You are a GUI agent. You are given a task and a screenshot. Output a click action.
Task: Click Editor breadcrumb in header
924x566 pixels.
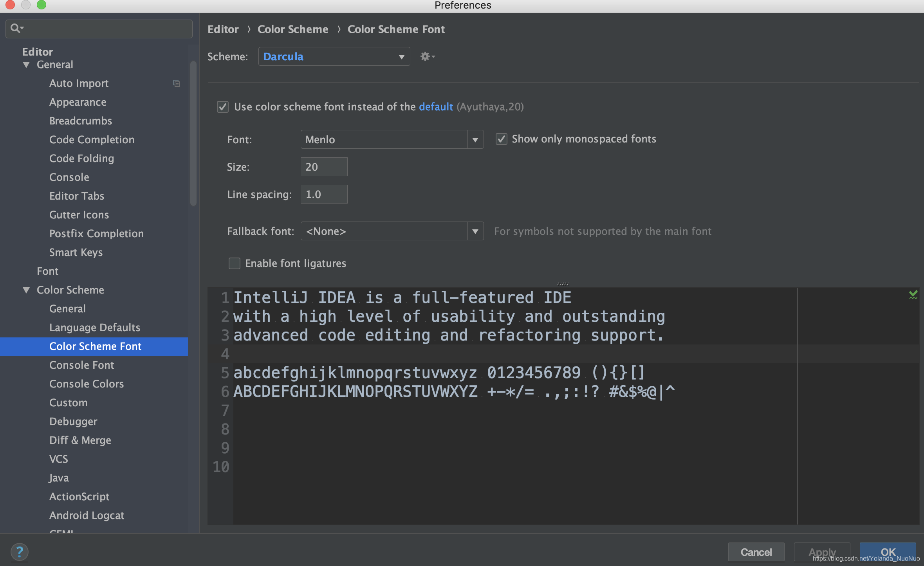tap(223, 29)
